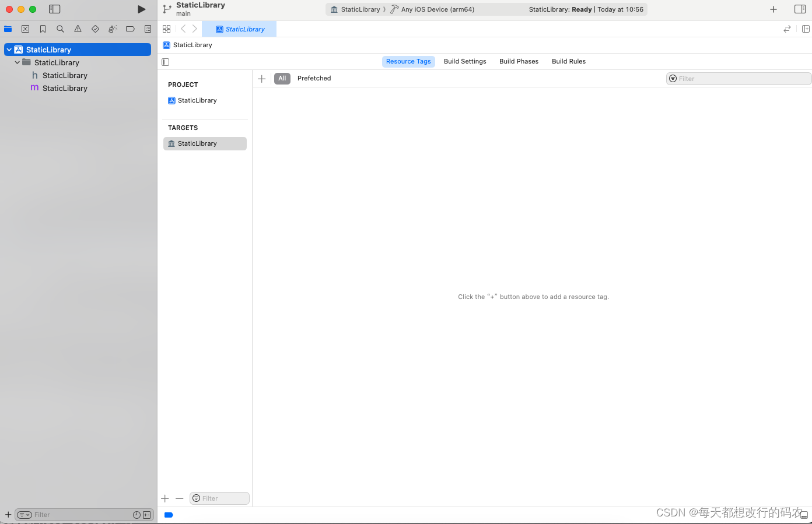Screen dimensions: 812x524
Task: Add editor on right
Action: point(806,29)
